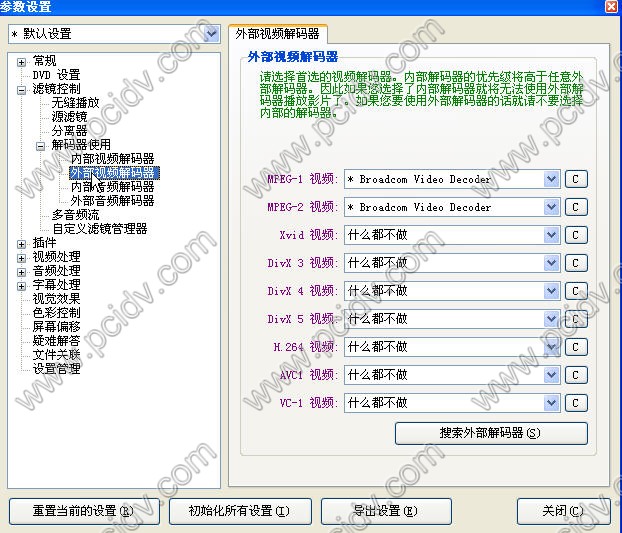Expand the 视频处理 tree node
Viewport: 622px width, 533px height.
21,258
